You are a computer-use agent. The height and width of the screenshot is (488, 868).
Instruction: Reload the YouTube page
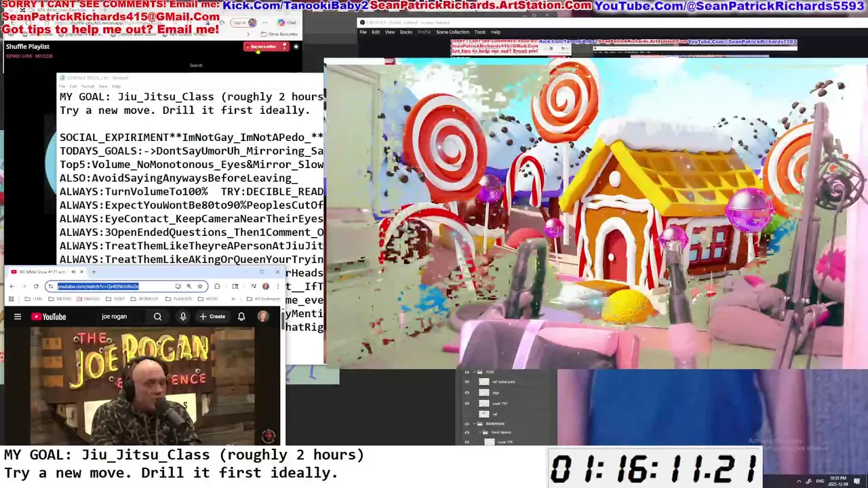tap(36, 286)
